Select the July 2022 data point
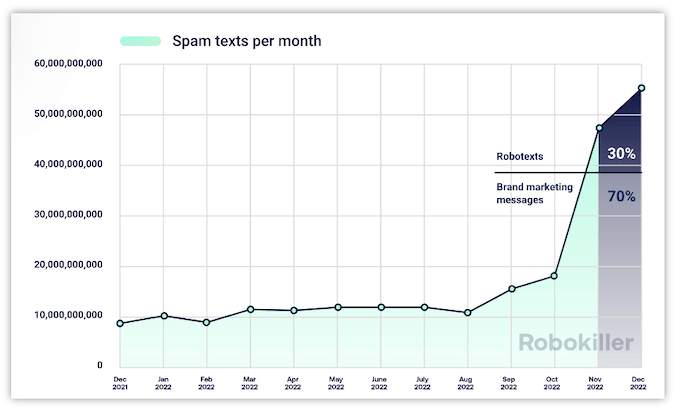This screenshot has height=409, width=680. pos(424,307)
